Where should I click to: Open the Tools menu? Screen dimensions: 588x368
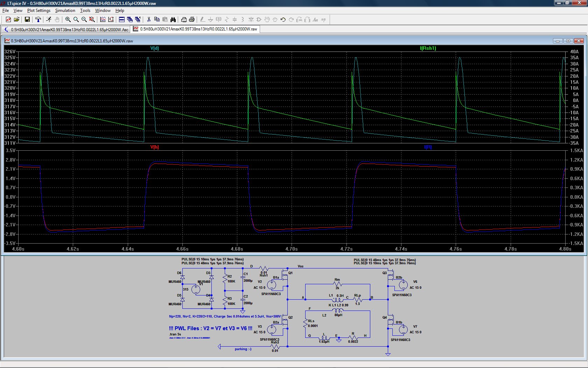point(85,11)
